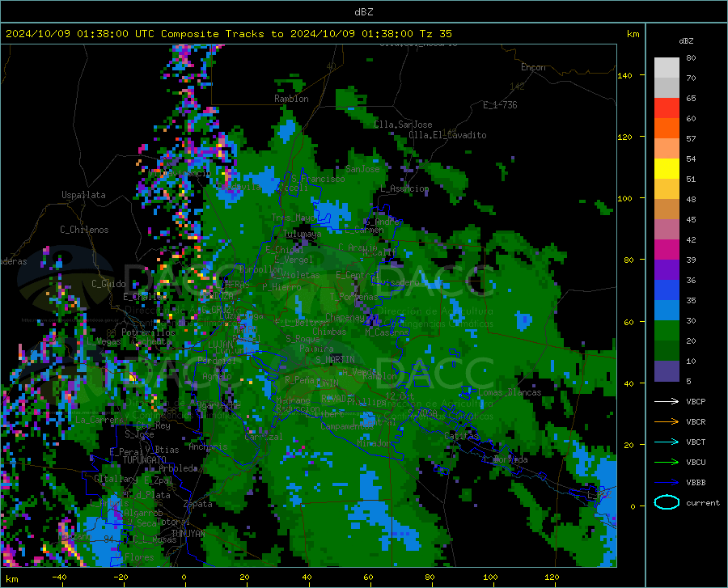Image resolution: width=728 pixels, height=588 pixels.
Task: Click the cyan 'current' ellipse legend icon
Action: coord(667,502)
